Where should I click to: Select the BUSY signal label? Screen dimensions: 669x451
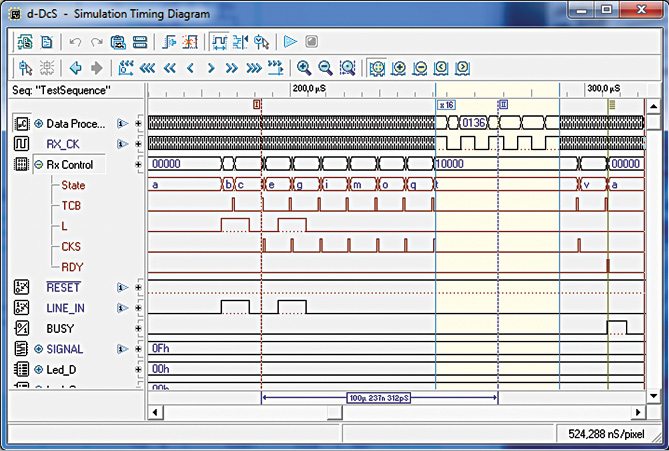(61, 328)
